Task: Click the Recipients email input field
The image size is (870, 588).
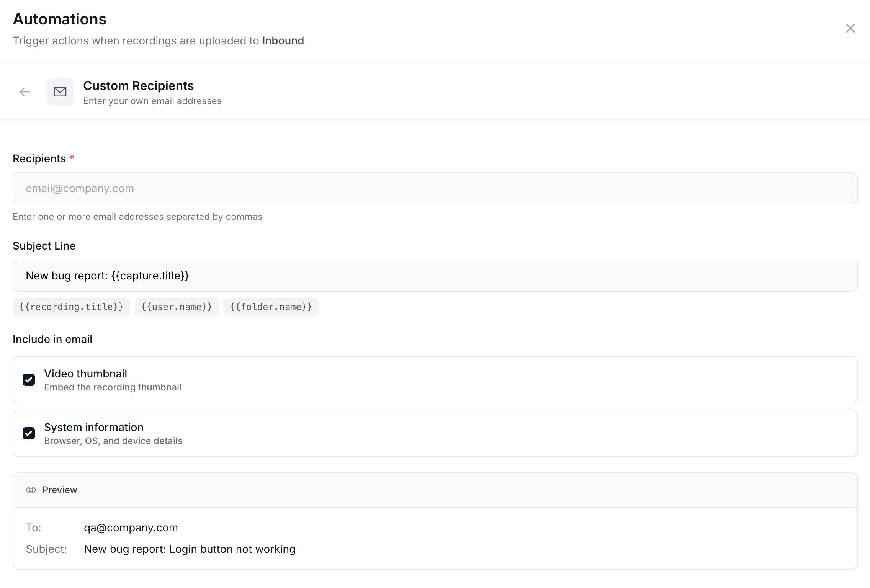Action: [x=435, y=188]
